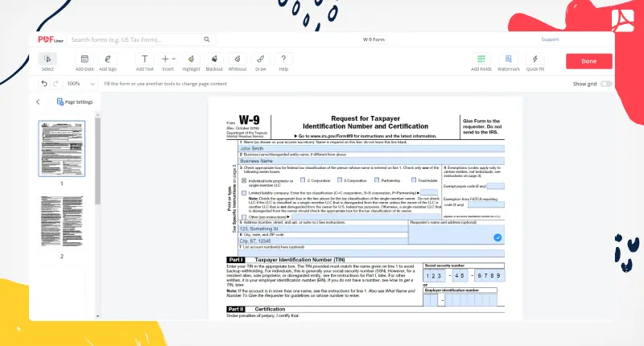Select the Whiteout tool
644x346 pixels.
coord(237,62)
